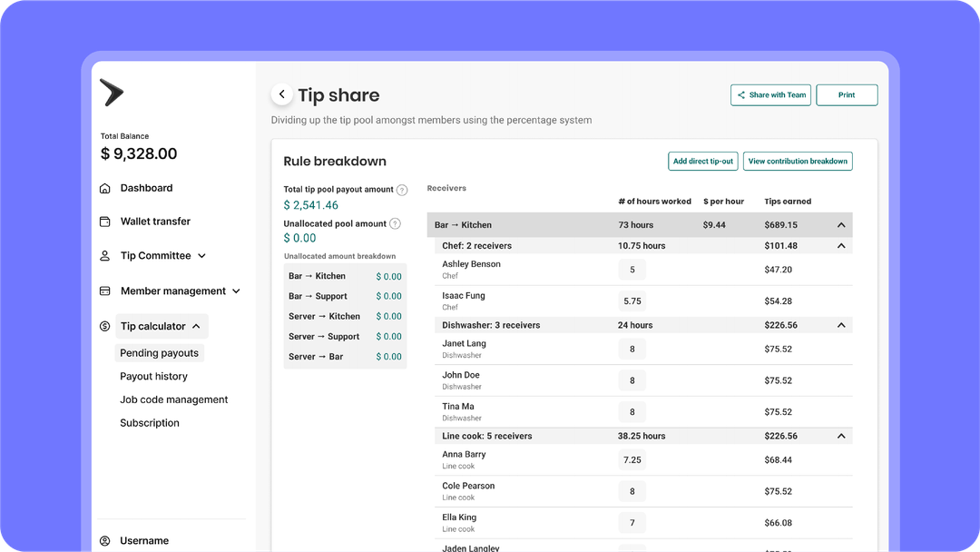Image resolution: width=980 pixels, height=552 pixels.
Task: Open the Tip Committee dropdown
Action: click(x=201, y=255)
